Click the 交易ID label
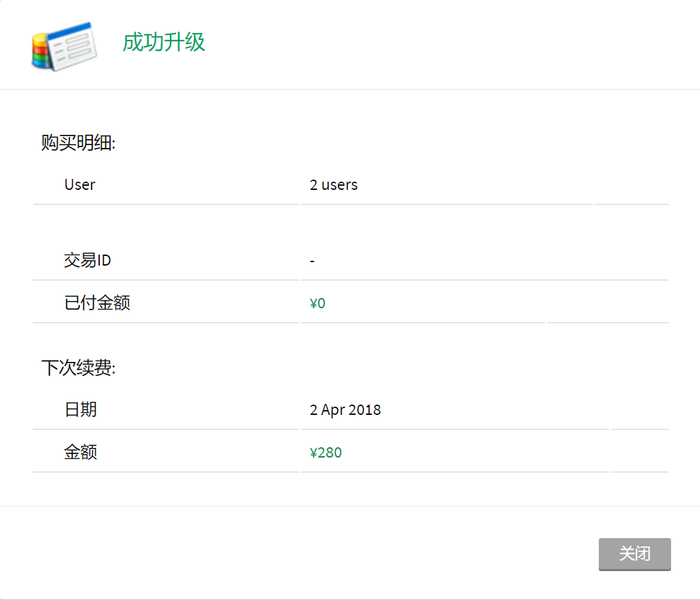 click(87, 261)
